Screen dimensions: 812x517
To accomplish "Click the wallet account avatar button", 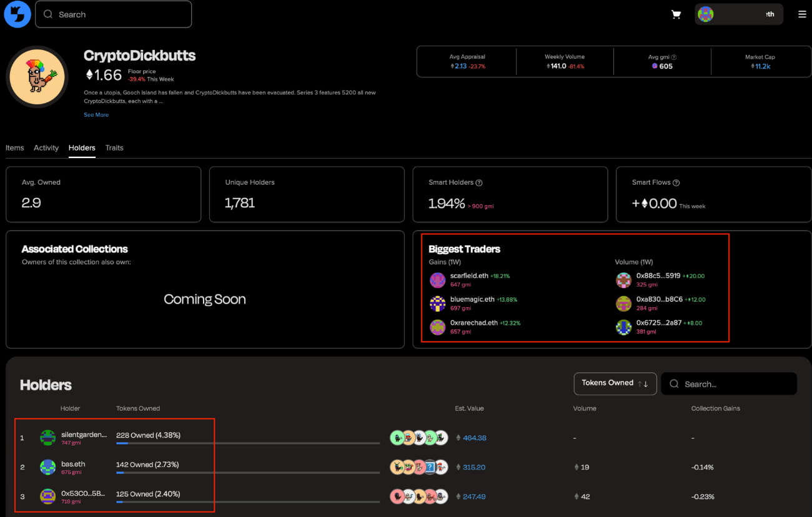I will [x=739, y=14].
